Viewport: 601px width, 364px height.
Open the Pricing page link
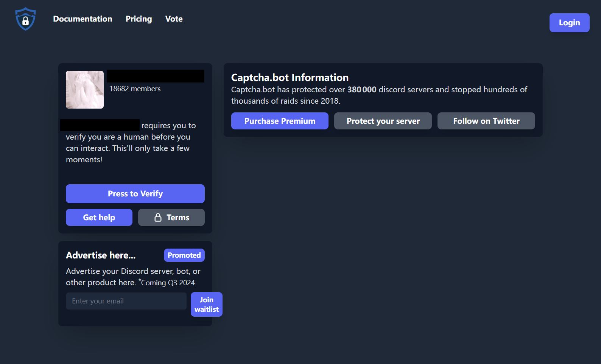pos(139,19)
